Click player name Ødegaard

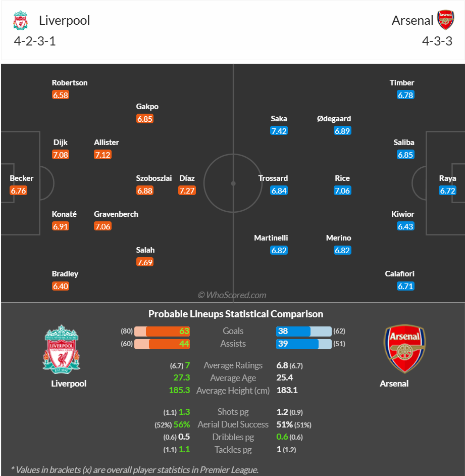[334, 119]
